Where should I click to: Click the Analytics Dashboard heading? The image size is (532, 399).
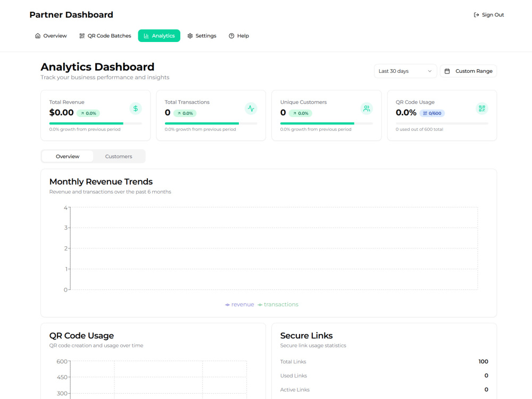[97, 67]
